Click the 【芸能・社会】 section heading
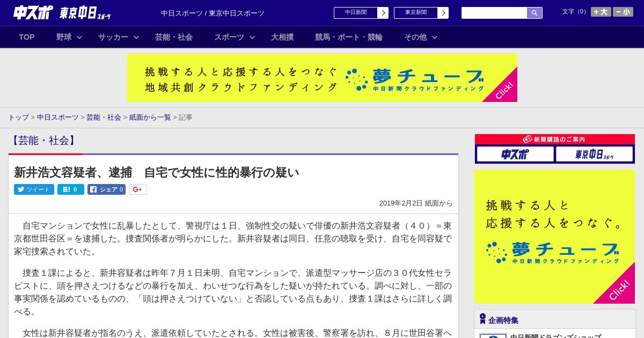Viewport: 644px width, 338px height. click(x=43, y=141)
